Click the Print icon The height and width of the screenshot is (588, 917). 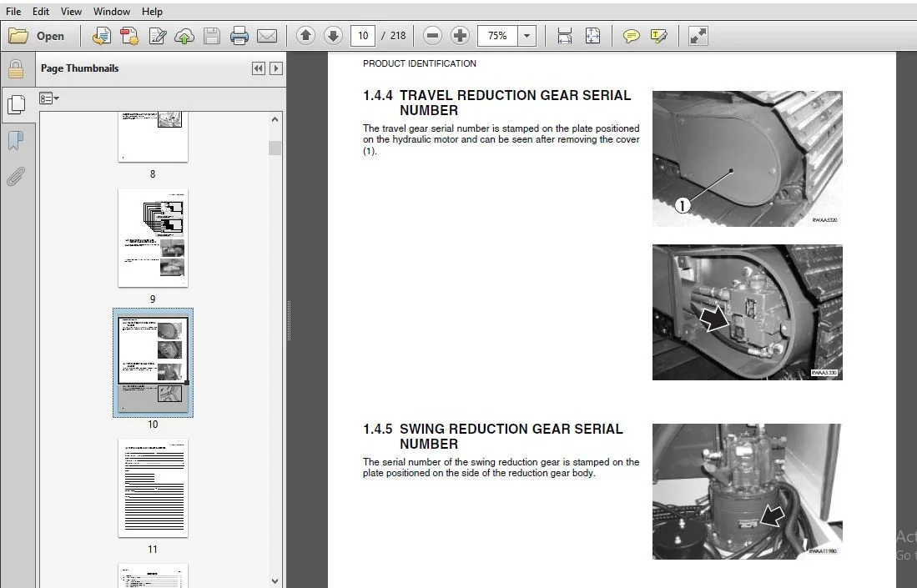239,36
